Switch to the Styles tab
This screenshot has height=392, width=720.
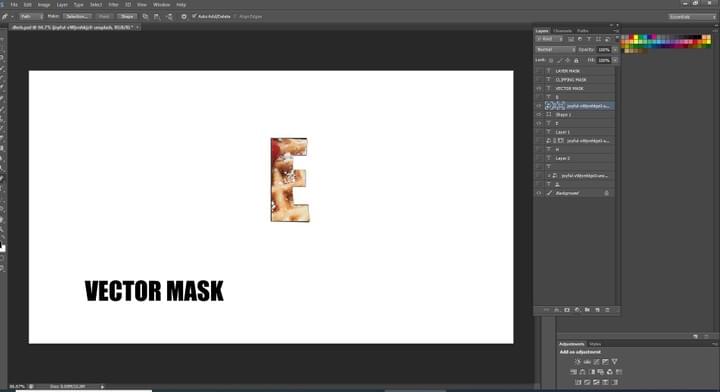click(x=595, y=344)
